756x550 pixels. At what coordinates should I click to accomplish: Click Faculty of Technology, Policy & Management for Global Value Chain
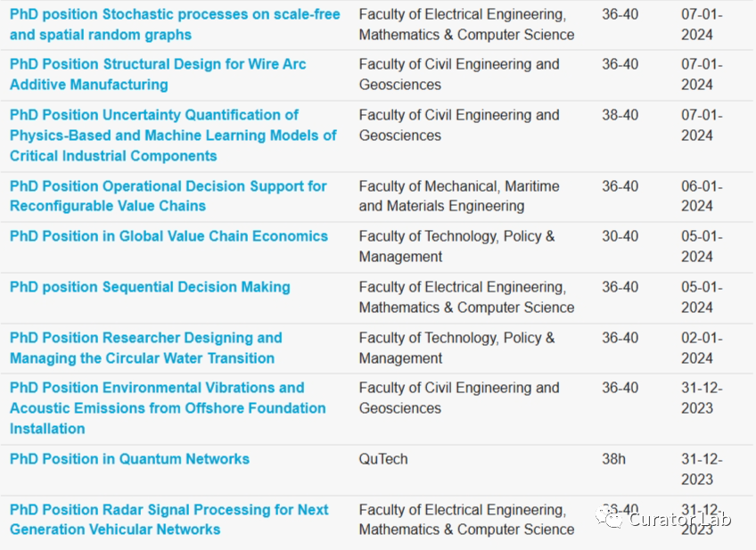coord(456,246)
